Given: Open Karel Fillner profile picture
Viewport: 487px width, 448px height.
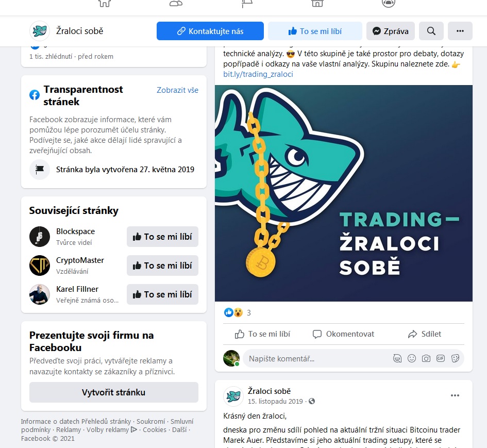Looking at the screenshot, I should point(40,294).
